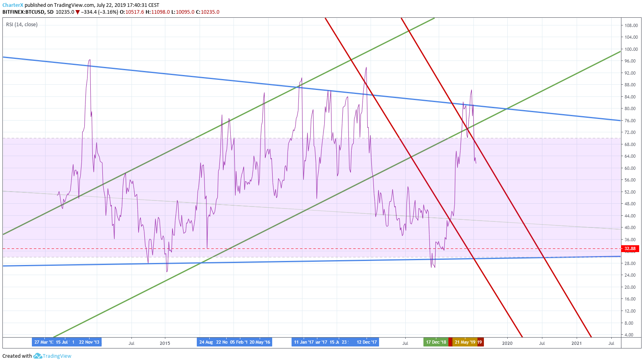Image resolution: width=644 pixels, height=363 pixels.
Task: Click the 96.00 price scale value
Action: click(x=630, y=61)
